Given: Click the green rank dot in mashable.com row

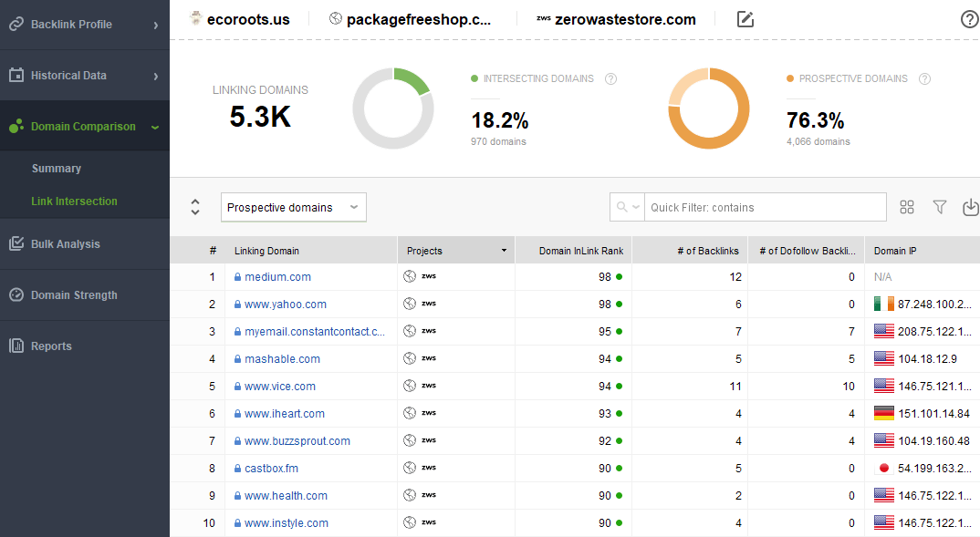Looking at the screenshot, I should click(620, 359).
